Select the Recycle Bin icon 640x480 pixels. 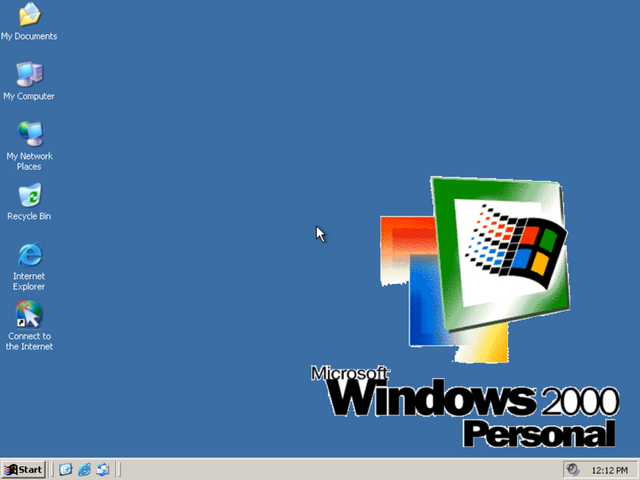(x=29, y=202)
